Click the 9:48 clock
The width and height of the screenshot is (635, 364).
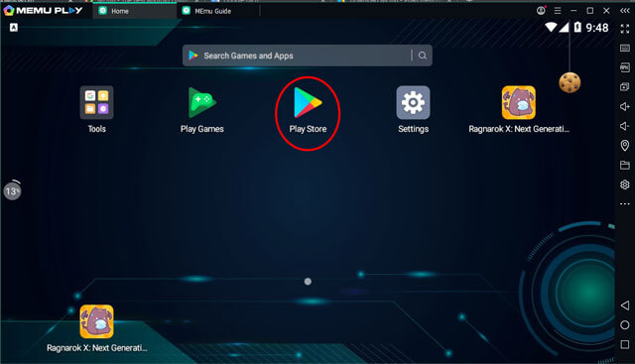[597, 28]
